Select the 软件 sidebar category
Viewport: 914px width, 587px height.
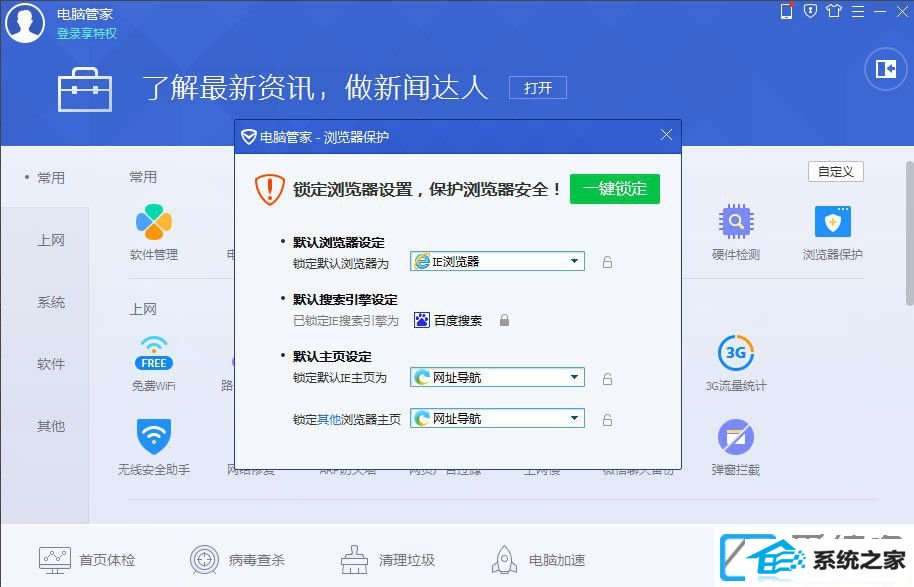(51, 364)
